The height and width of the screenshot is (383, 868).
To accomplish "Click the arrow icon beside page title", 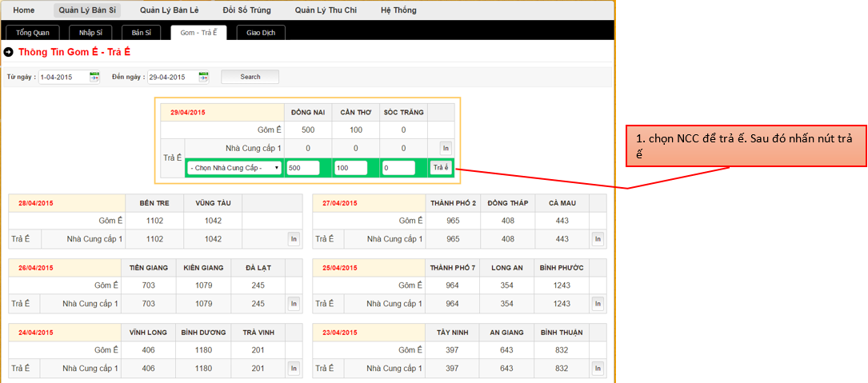I will coord(9,52).
